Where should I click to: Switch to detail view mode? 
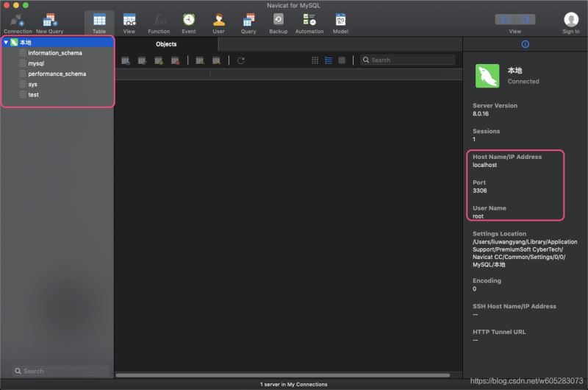(x=342, y=60)
